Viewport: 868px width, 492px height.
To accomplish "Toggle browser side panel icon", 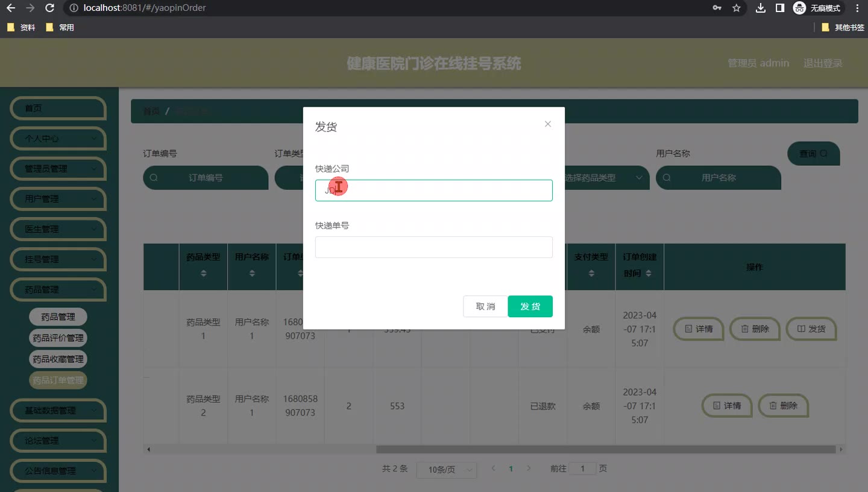I will point(779,8).
